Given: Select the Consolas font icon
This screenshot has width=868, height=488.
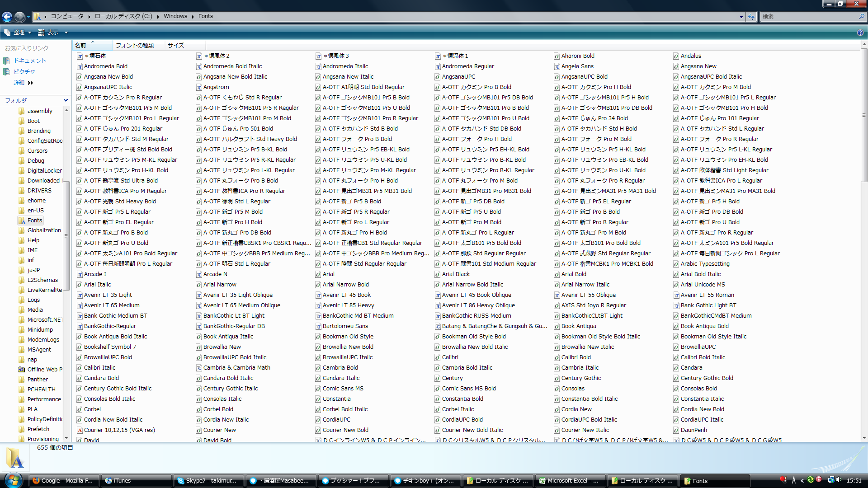Looking at the screenshot, I should click(x=557, y=389).
